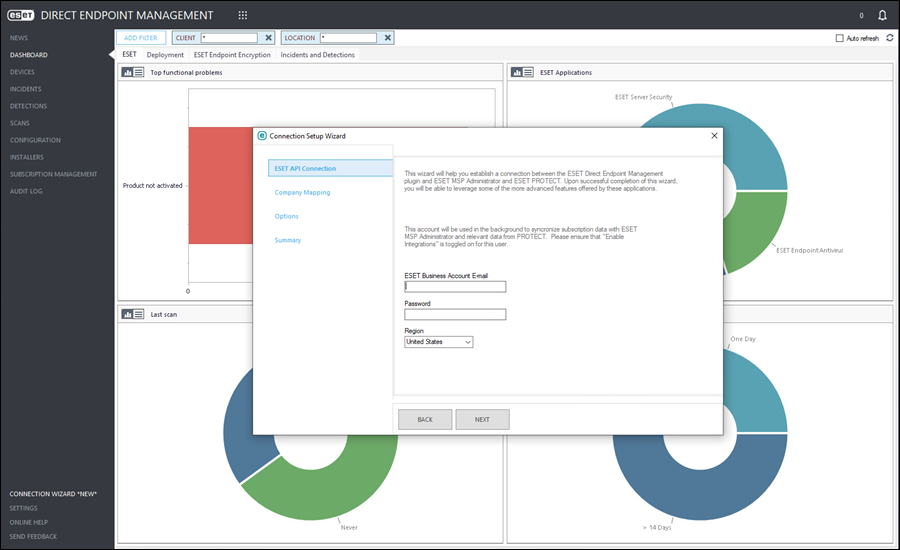
Task: Switch Top functional problems to chart view
Action: tap(127, 72)
